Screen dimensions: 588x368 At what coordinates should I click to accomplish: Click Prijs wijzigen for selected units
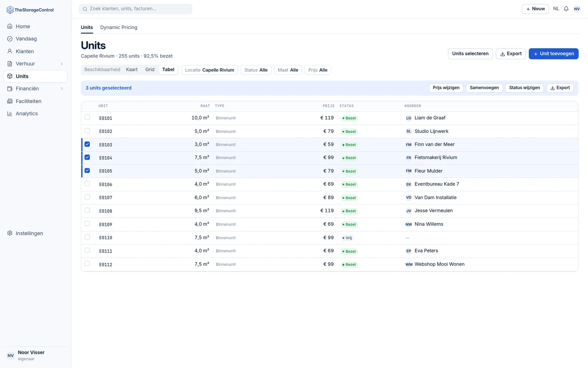[446, 88]
